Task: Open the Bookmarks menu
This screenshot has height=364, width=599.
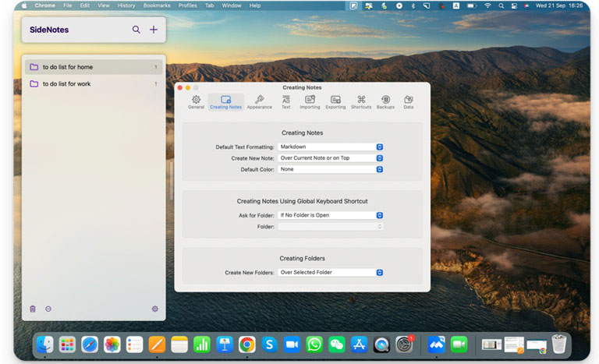Action: pos(157,5)
